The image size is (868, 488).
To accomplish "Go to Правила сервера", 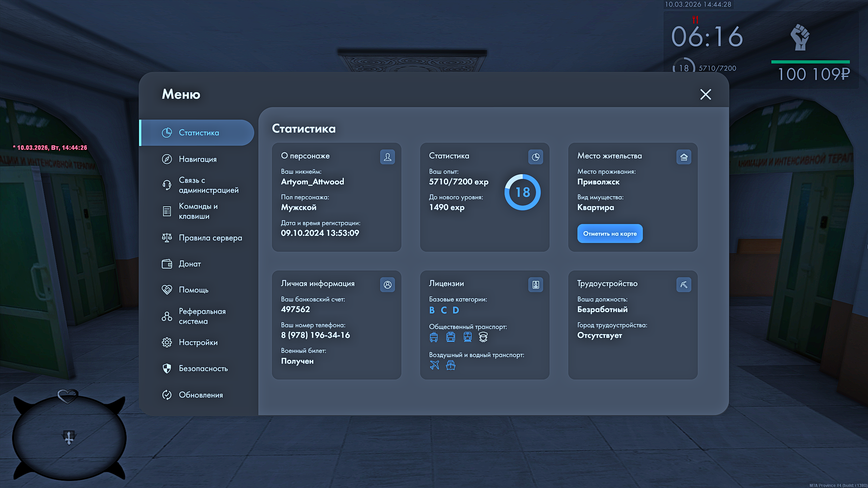I will [210, 238].
